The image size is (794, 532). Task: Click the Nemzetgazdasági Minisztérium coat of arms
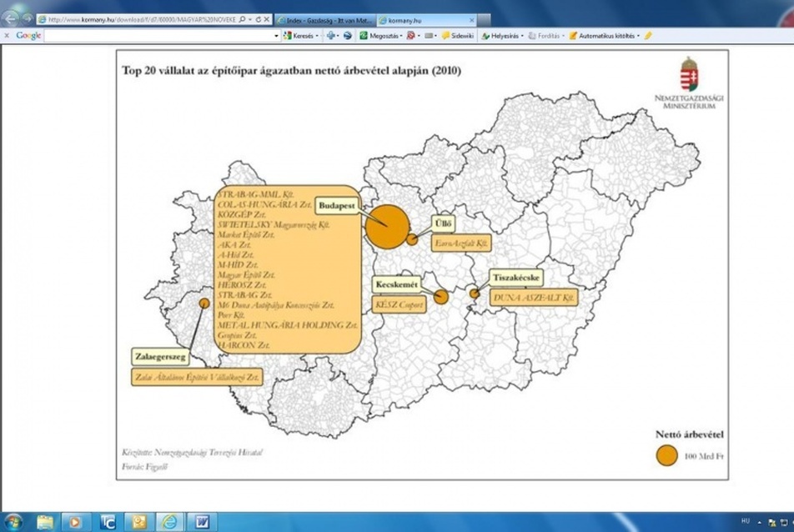(689, 73)
